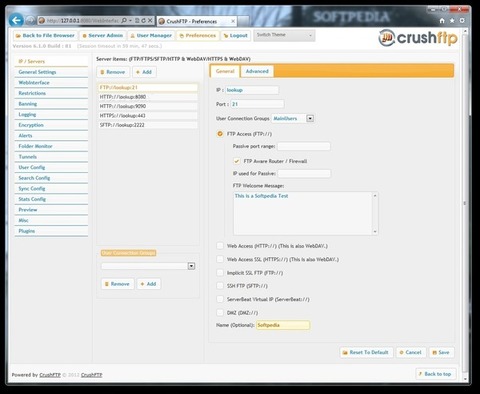Open the MainUsers connection groups dropdown arrow
This screenshot has width=480, height=394.
(310, 118)
